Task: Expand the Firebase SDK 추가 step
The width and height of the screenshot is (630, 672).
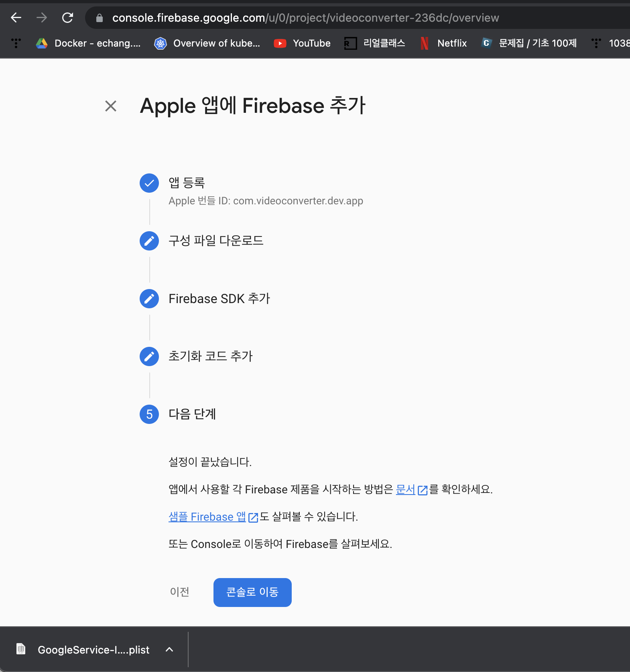Action: tap(219, 298)
